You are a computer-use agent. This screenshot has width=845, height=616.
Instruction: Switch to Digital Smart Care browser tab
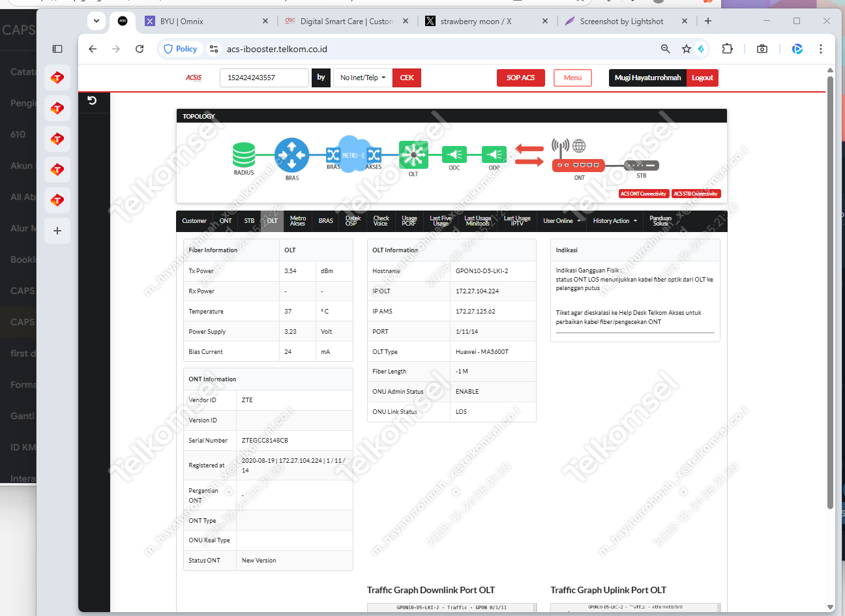click(x=347, y=21)
